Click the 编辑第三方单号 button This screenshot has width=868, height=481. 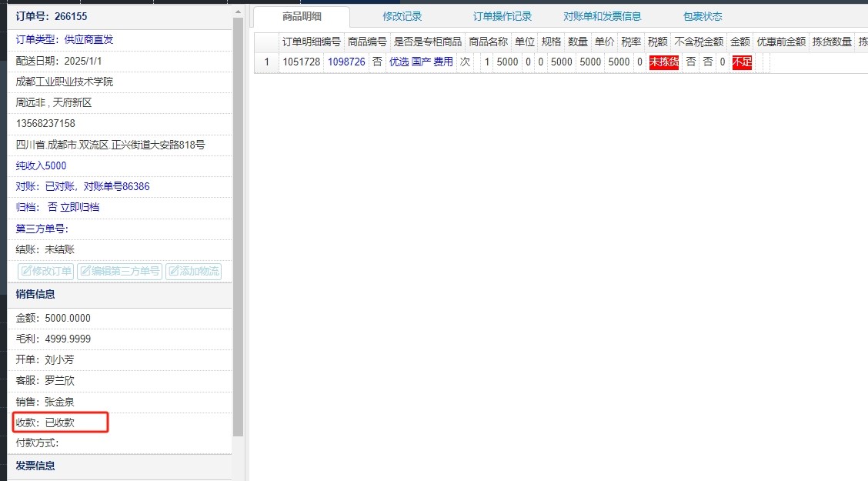(119, 271)
